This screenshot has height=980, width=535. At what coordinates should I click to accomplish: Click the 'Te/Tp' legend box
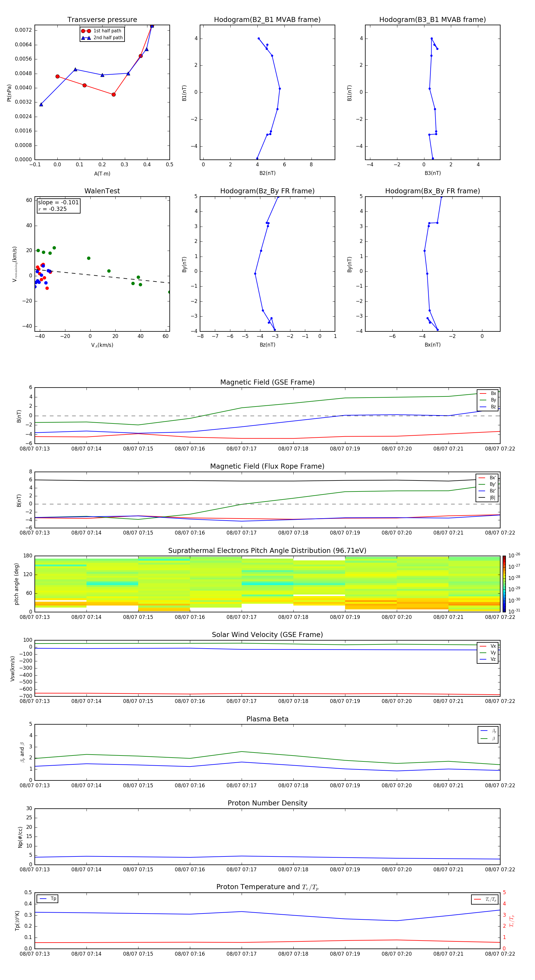(484, 900)
